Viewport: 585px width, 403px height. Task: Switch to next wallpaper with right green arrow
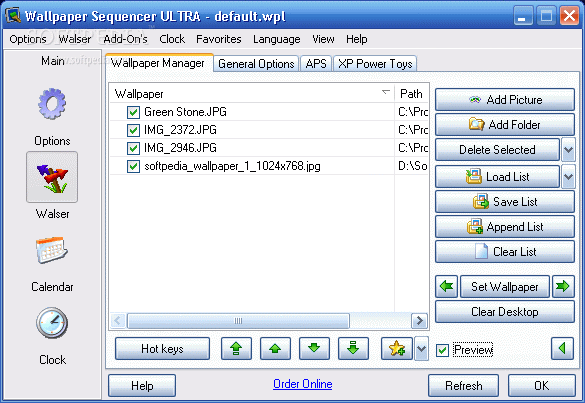click(563, 287)
